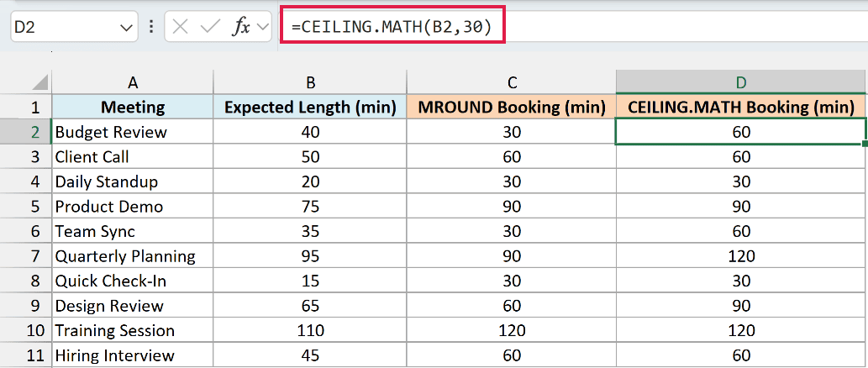Click the Daily Standup expected length 20
This screenshot has height=368, width=868.
tap(311, 181)
